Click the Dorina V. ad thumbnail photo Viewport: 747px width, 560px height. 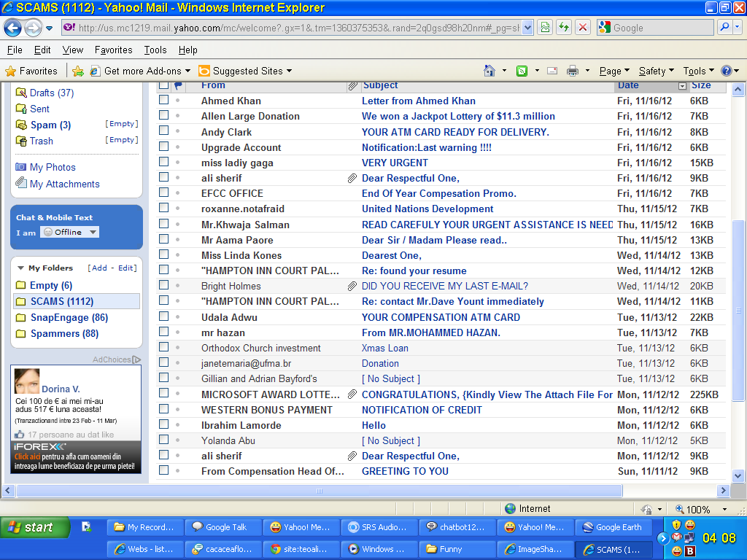(x=27, y=381)
